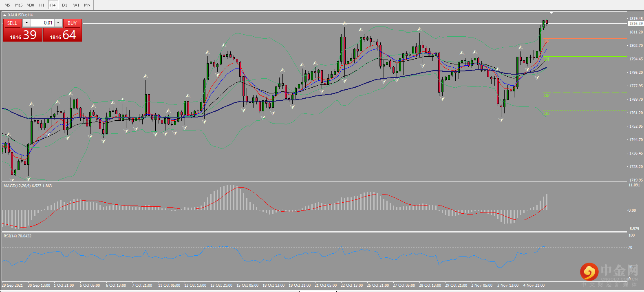
Task: Click BUY at 1816.64
Action: (x=63, y=31)
